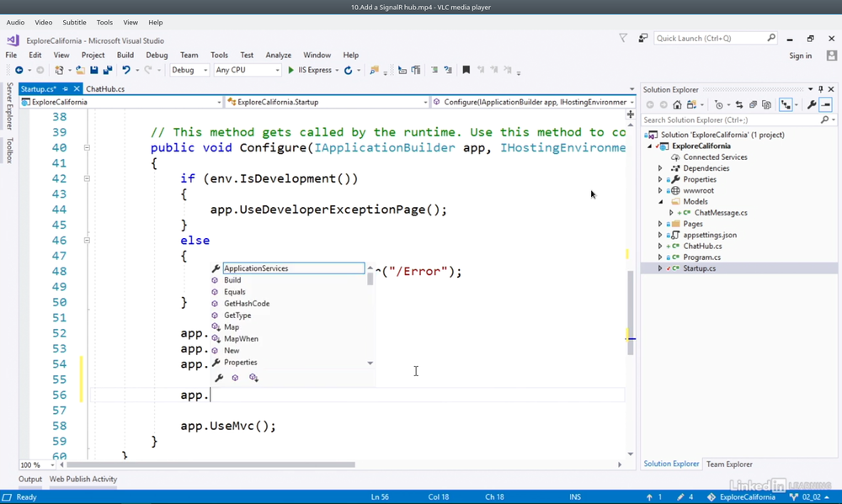
Task: Switch to the ChatHub.cs editor tab
Action: point(105,89)
